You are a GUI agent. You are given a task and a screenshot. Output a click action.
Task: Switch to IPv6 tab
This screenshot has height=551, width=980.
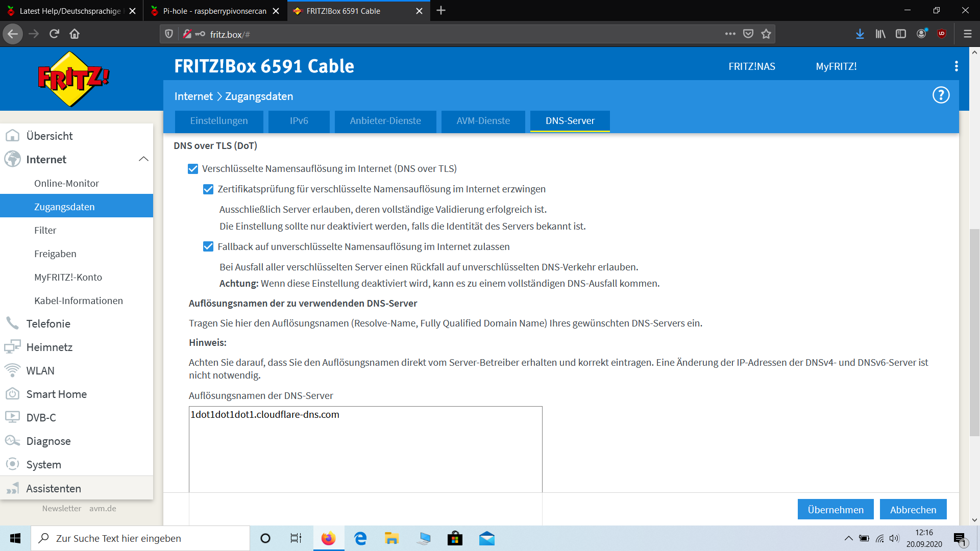[299, 121]
